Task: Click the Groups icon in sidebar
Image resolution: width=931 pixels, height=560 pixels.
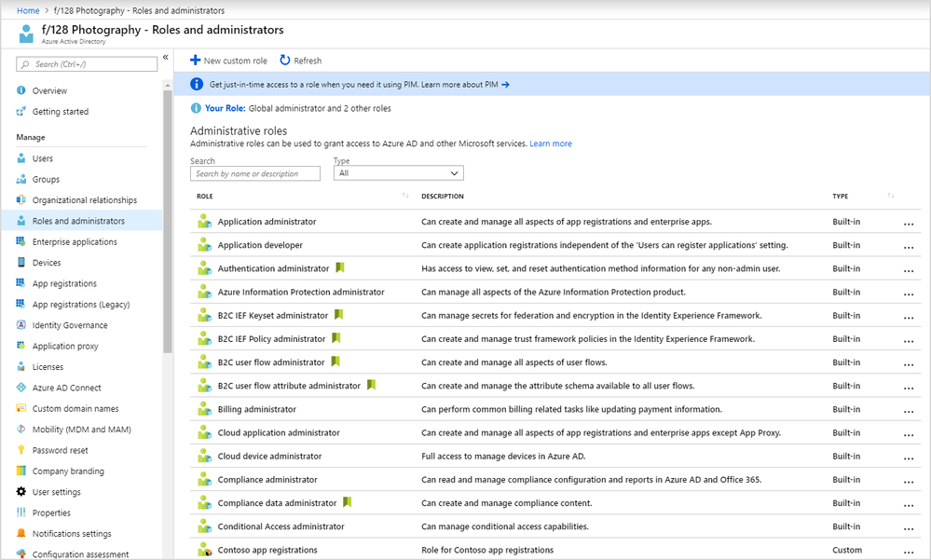Action: click(x=21, y=179)
